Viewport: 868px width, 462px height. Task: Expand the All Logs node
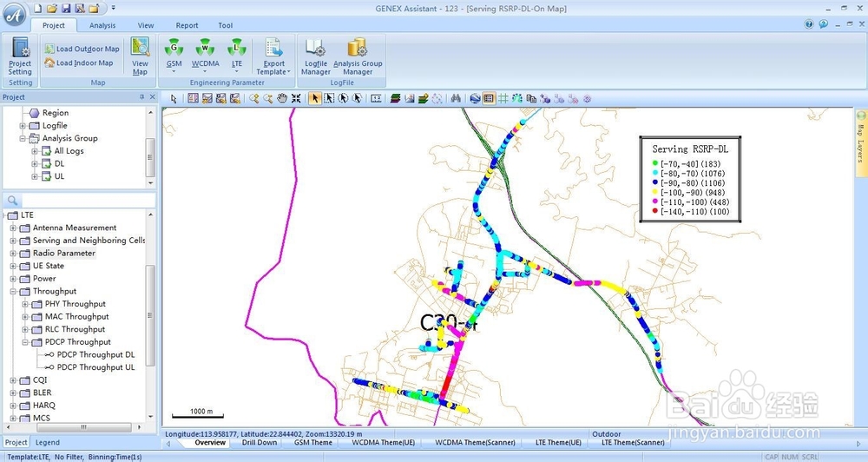(x=35, y=151)
